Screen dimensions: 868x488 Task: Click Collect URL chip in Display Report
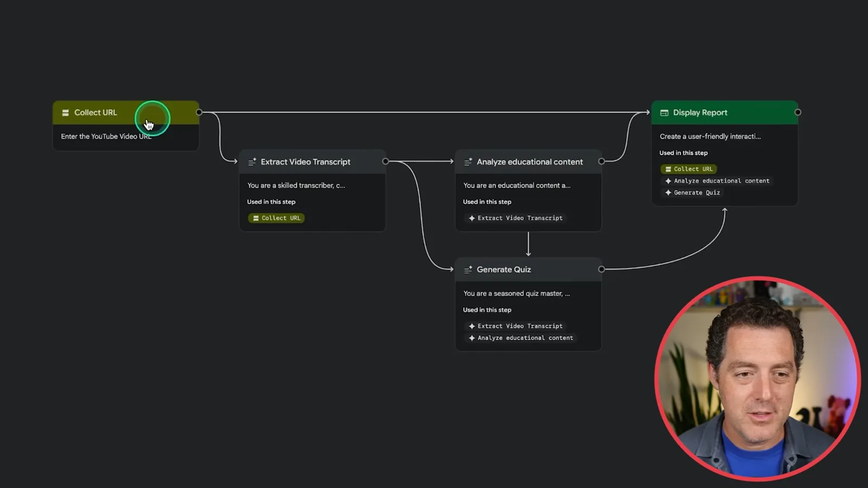(689, 169)
